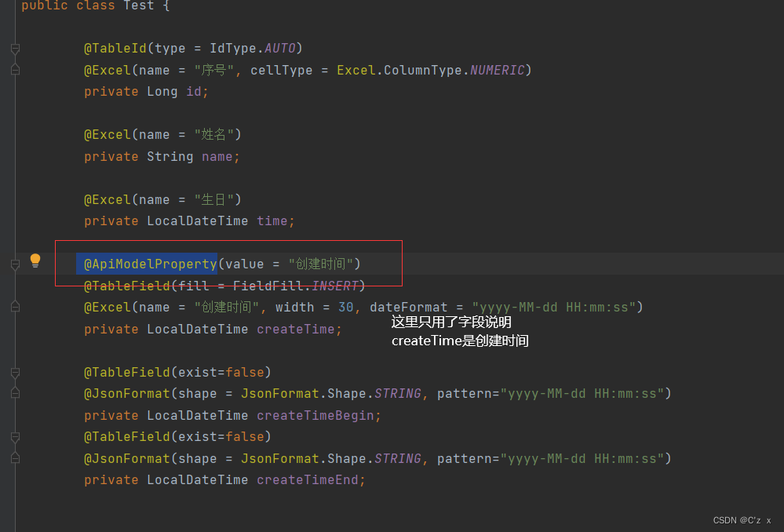Click the yellow light bulb intention icon
Image resolution: width=784 pixels, height=532 pixels.
(x=35, y=261)
